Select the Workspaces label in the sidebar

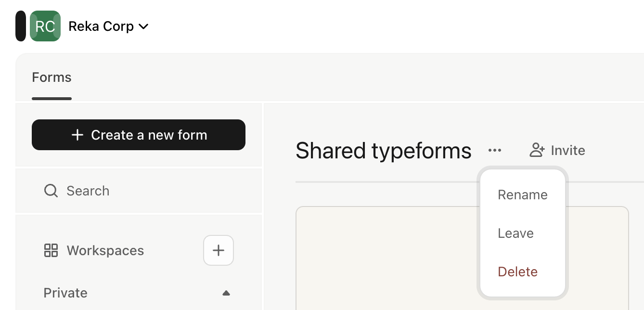[x=105, y=250]
